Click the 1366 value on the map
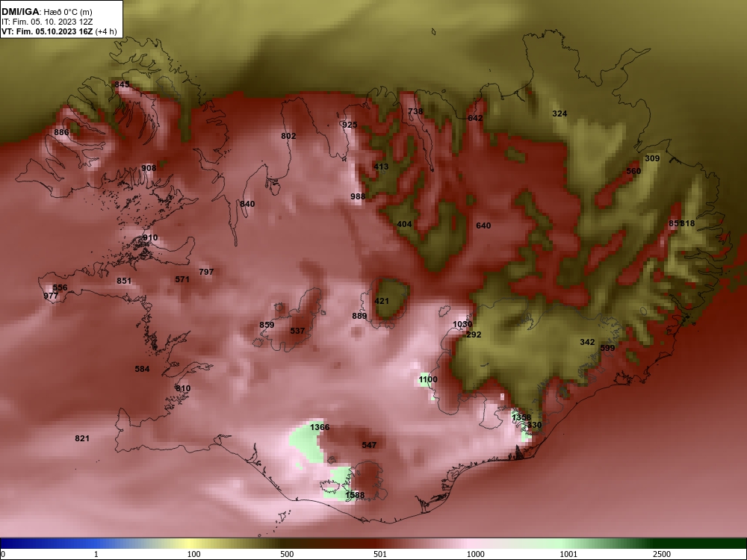Viewport: 747px width, 560px height. pos(320,427)
